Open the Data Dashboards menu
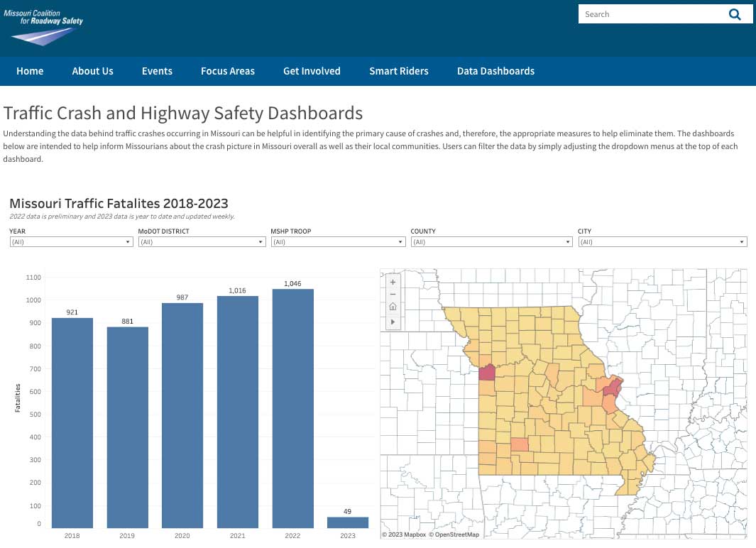The width and height of the screenshot is (756, 548). 495,71
